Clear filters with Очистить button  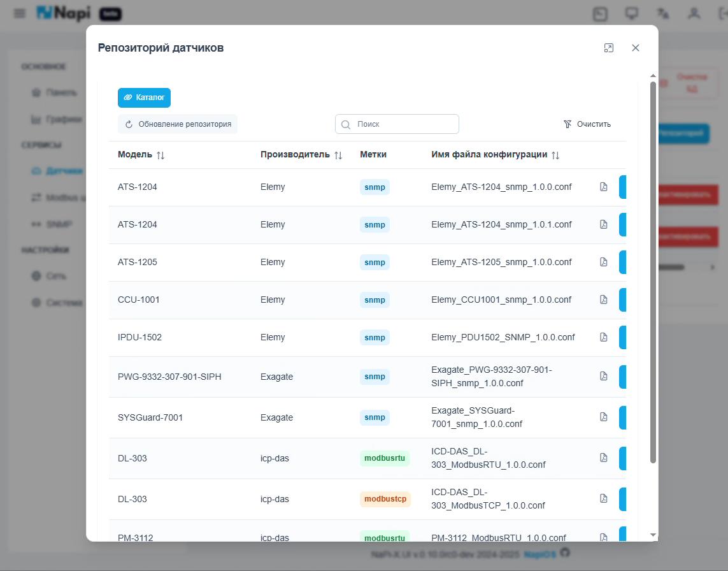(587, 124)
